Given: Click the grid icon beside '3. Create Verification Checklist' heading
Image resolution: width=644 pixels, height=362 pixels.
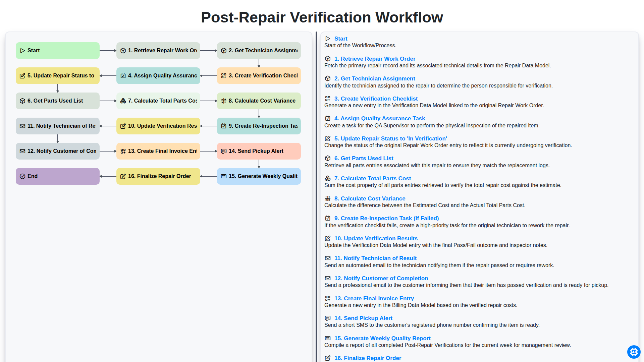Looking at the screenshot, I should 328,99.
